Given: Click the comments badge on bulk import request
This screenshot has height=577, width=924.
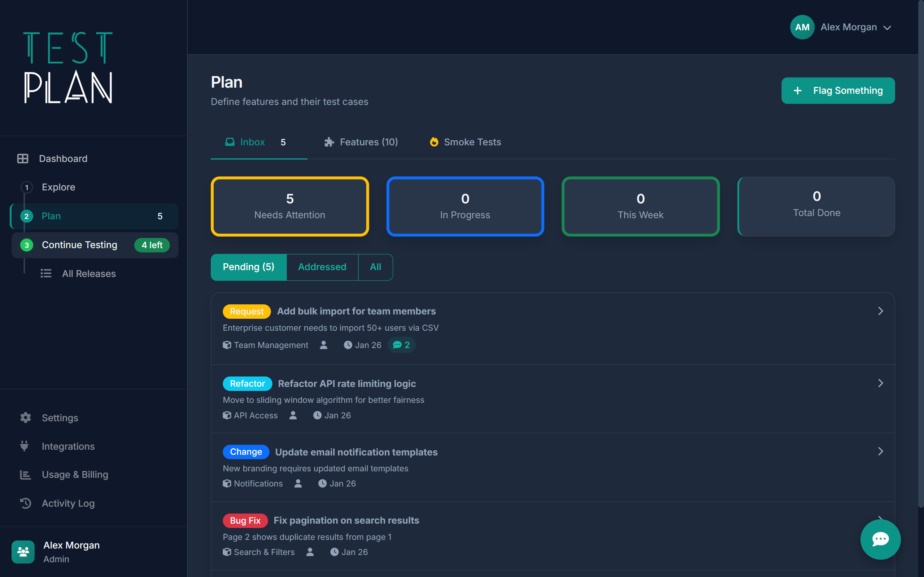Looking at the screenshot, I should click(x=401, y=345).
